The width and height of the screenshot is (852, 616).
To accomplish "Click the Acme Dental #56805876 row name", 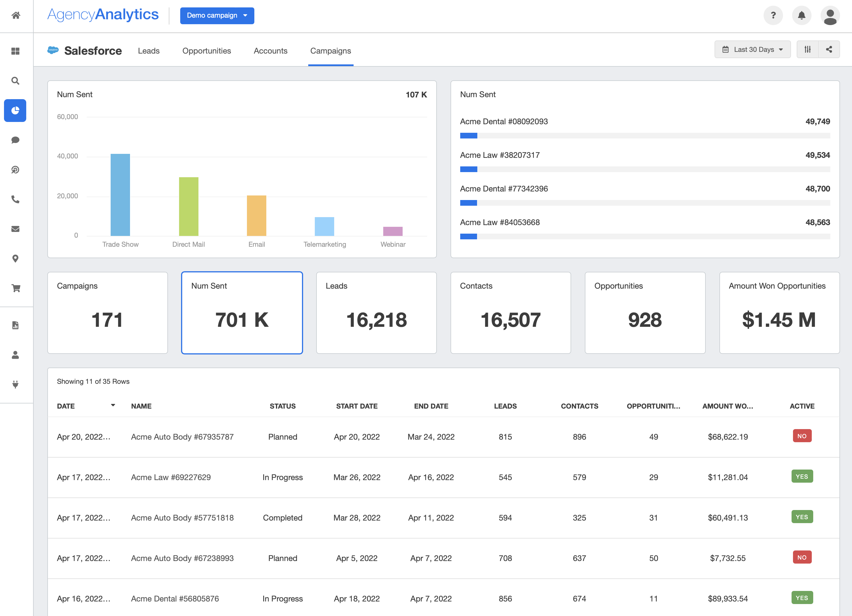I will [x=175, y=599].
